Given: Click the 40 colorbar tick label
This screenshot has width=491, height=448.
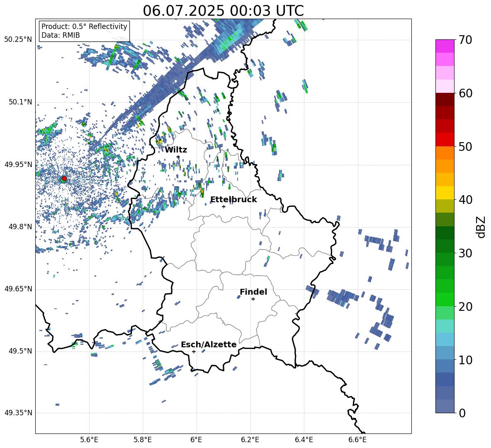Looking at the screenshot, I should (465, 200).
